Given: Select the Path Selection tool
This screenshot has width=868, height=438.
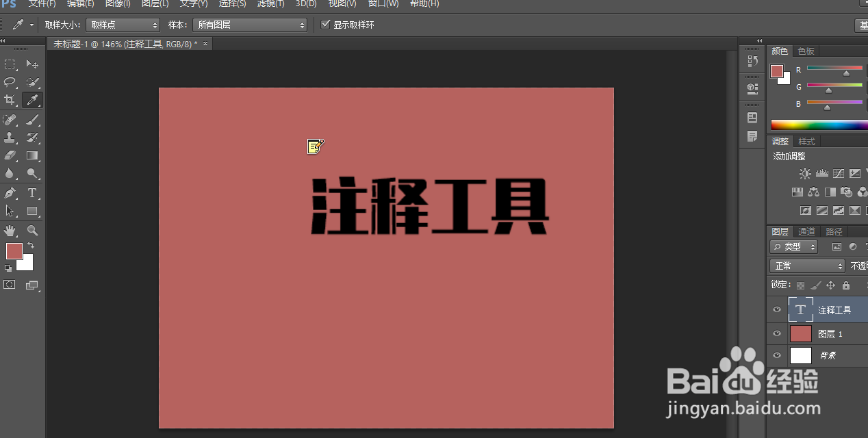Looking at the screenshot, I should 10,211.
